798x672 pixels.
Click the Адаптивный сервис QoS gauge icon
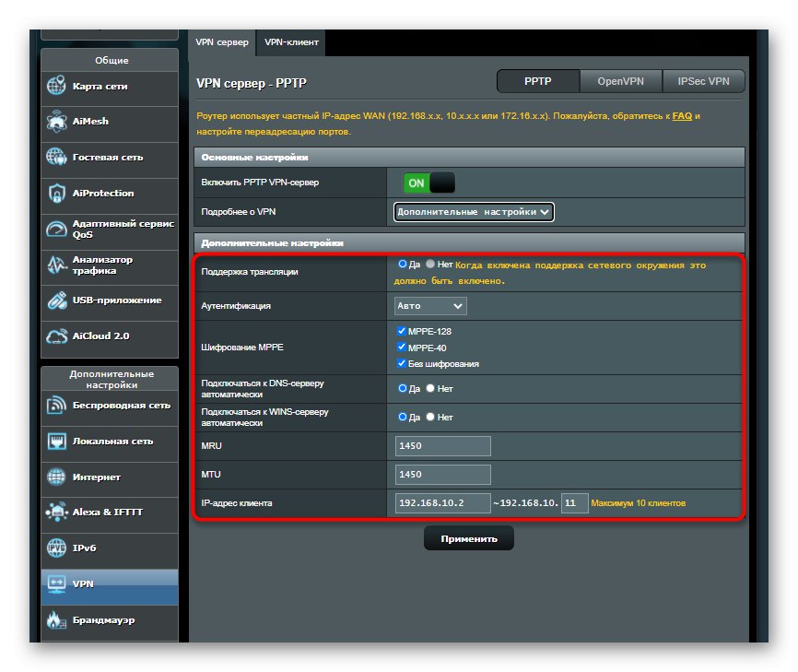(56, 230)
